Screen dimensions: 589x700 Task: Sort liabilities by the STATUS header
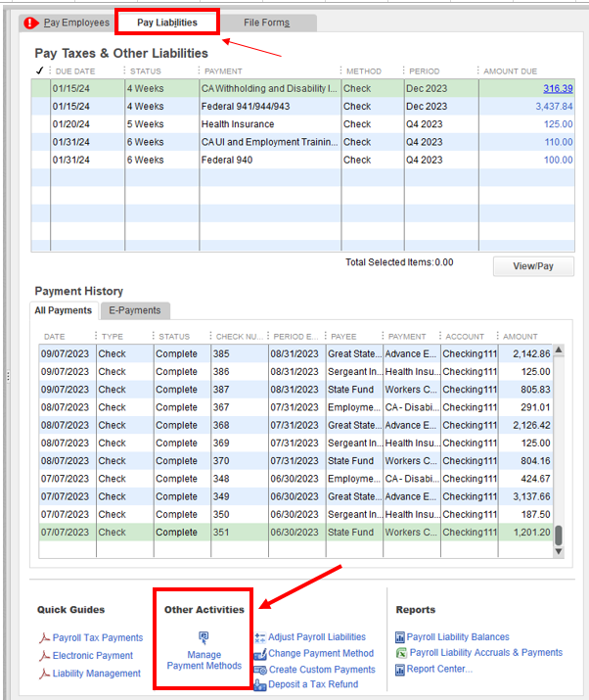point(146,71)
